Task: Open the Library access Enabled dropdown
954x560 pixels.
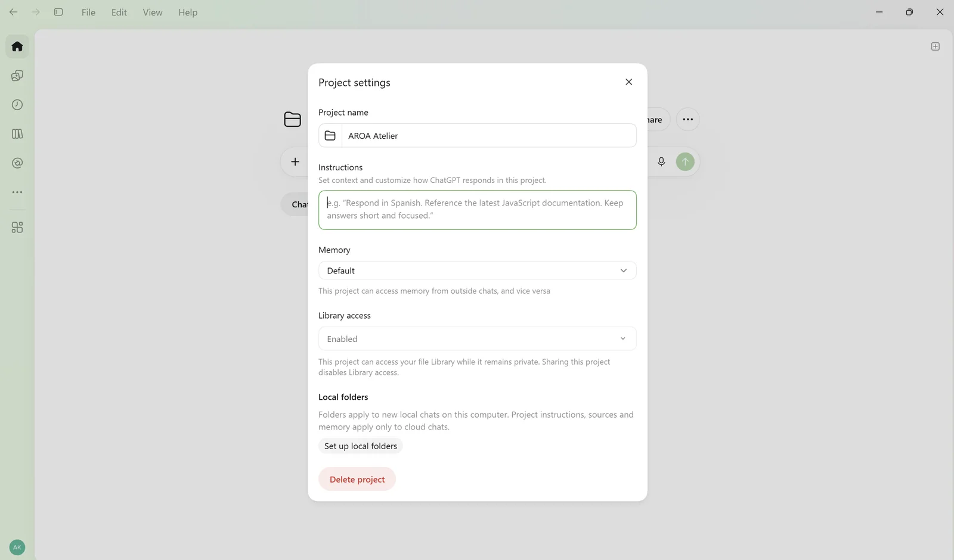Action: [x=478, y=338]
